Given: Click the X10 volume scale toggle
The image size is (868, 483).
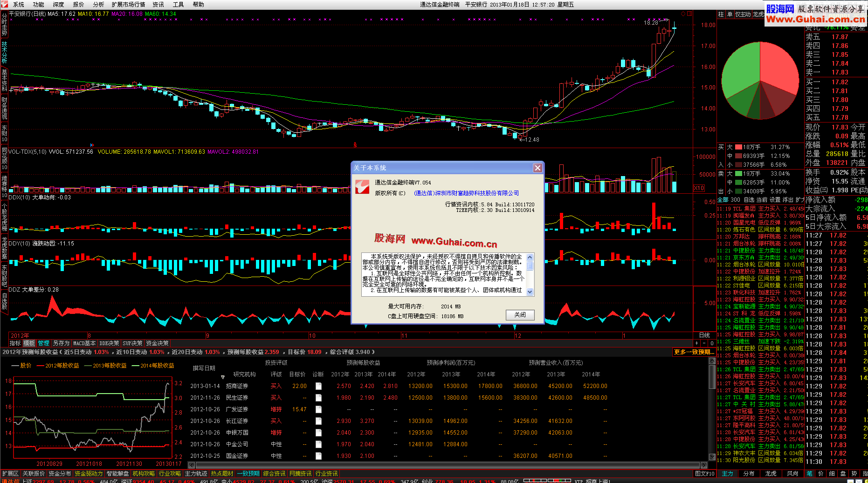Looking at the screenshot, I should [699, 188].
